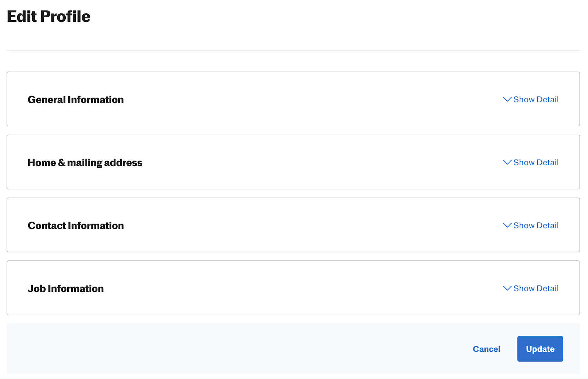
Task: Click empty footer bar left of Cancel
Action: point(235,349)
